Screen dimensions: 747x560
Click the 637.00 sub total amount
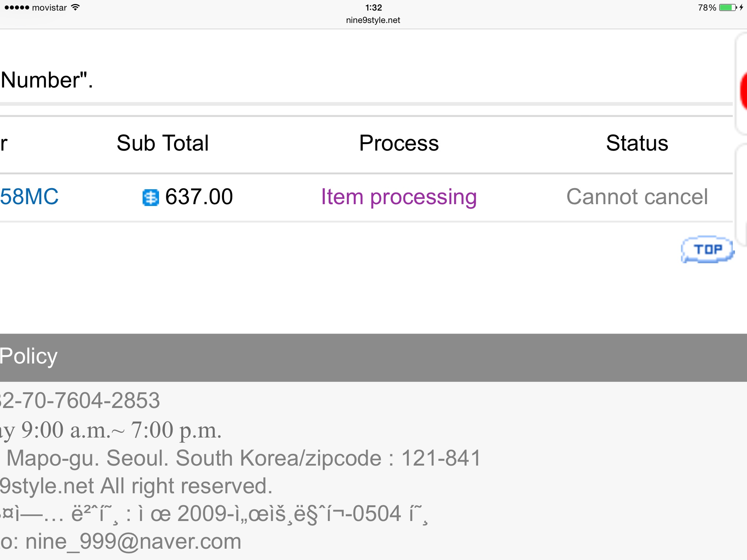(x=199, y=197)
